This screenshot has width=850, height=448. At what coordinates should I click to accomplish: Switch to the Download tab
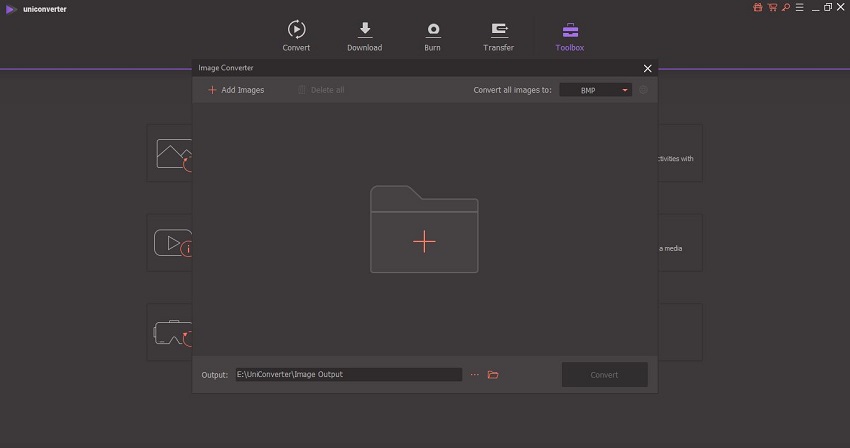point(364,36)
